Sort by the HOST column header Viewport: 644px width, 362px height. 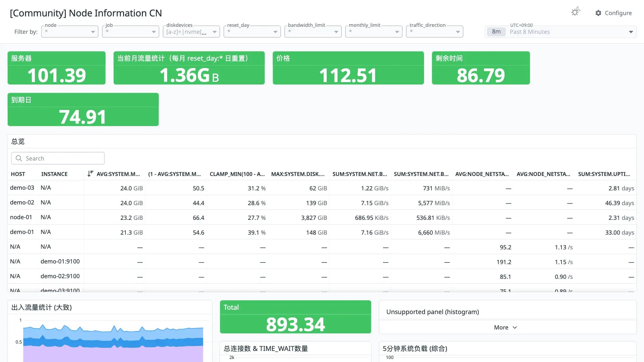(x=18, y=174)
